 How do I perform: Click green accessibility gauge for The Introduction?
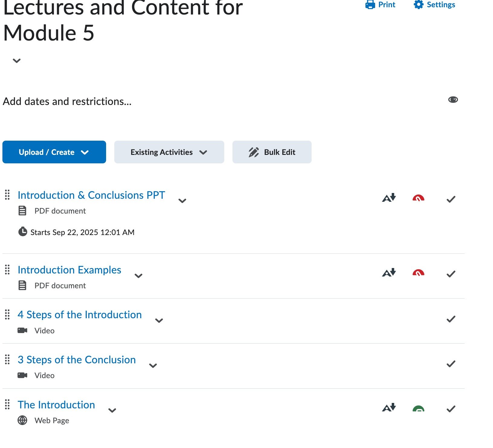pos(418,409)
